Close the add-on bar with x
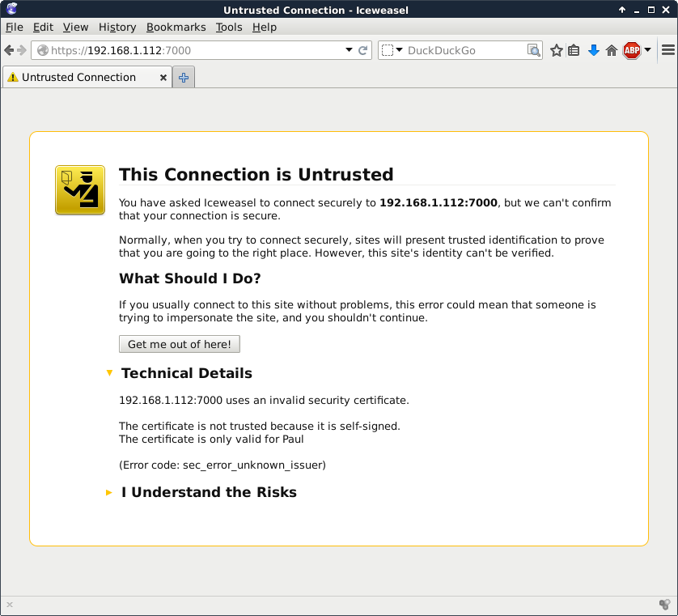The image size is (678, 616). pos(10,605)
